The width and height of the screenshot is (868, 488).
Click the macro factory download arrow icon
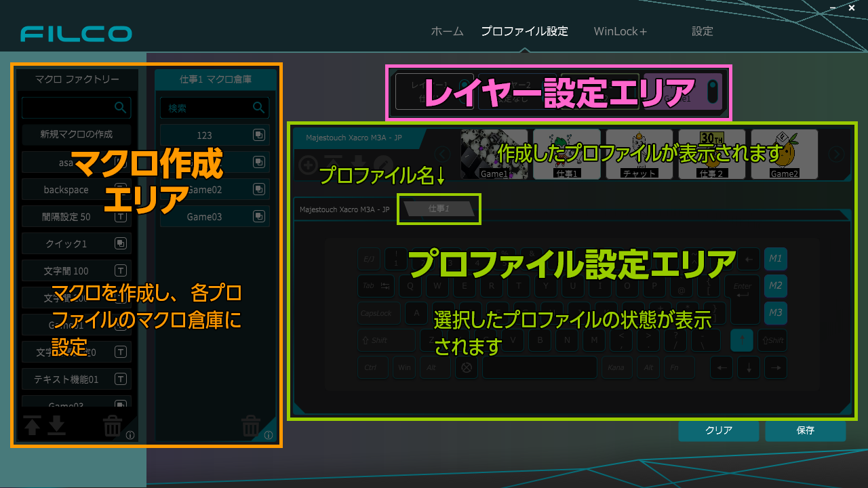(x=57, y=425)
